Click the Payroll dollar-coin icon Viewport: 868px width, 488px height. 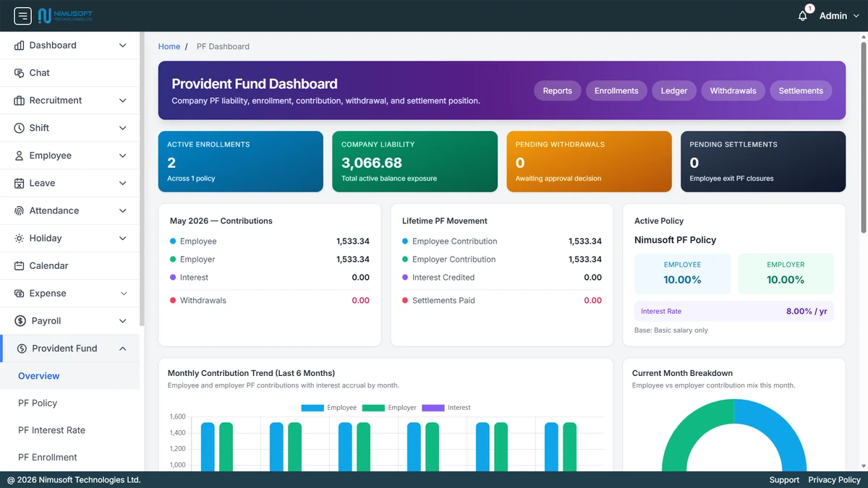(x=20, y=321)
